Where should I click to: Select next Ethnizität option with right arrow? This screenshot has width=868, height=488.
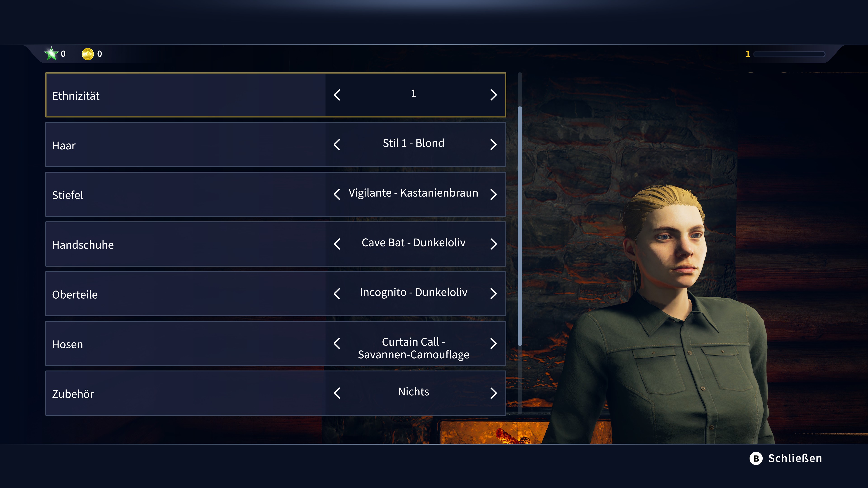[493, 95]
